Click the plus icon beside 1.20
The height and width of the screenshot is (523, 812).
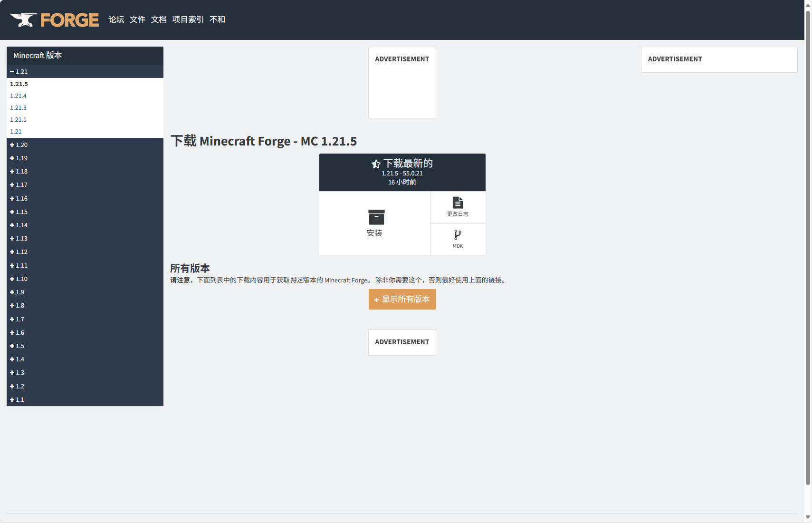click(x=12, y=145)
